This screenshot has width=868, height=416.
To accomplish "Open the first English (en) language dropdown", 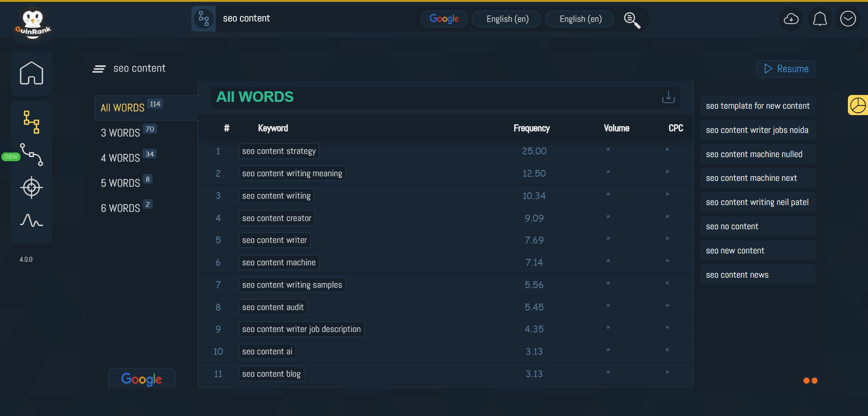I will (506, 19).
